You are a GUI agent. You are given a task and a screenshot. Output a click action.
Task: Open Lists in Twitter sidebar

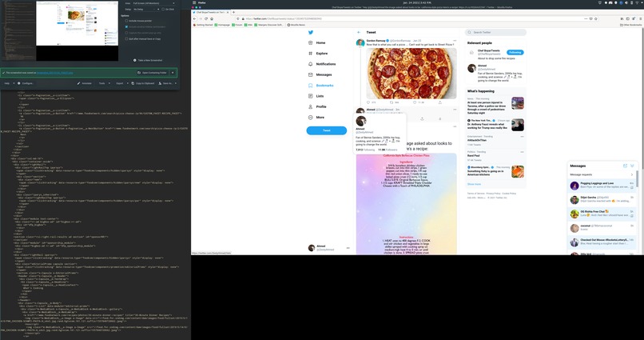pyautogui.click(x=316, y=96)
